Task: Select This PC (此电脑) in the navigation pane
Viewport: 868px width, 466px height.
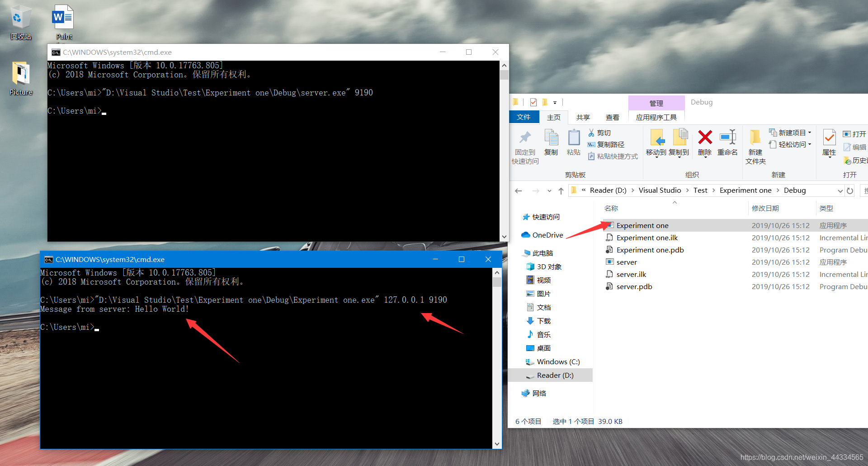Action: coord(538,253)
